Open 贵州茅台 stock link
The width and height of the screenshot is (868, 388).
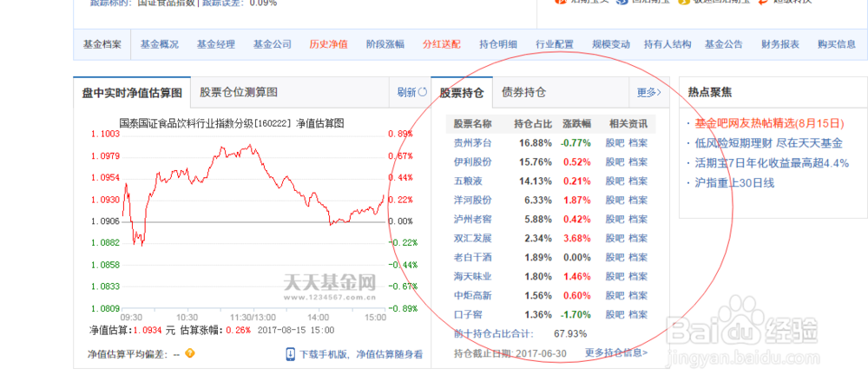[x=472, y=143]
